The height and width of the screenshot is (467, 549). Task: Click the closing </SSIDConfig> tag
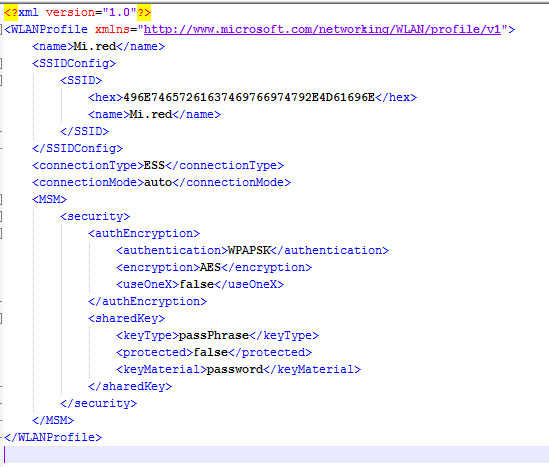pos(77,148)
